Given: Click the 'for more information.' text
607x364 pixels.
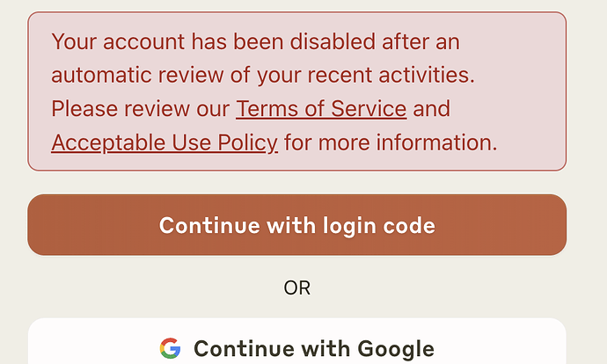Looking at the screenshot, I should click(x=391, y=142).
